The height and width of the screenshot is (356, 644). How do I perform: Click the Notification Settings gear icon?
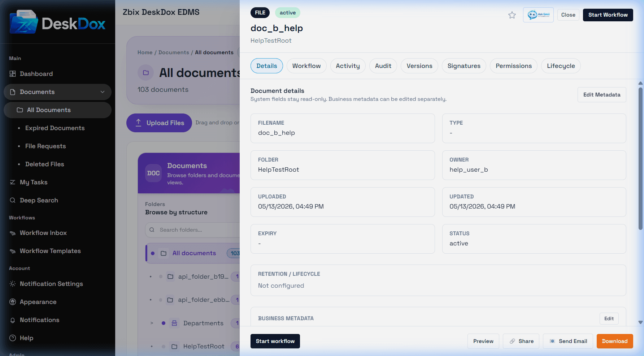point(13,284)
